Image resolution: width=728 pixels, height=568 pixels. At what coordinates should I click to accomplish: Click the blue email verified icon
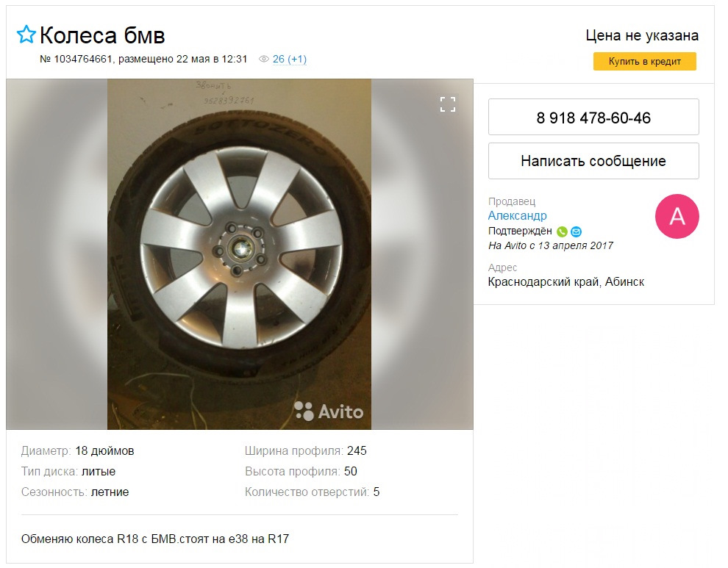pyautogui.click(x=576, y=231)
